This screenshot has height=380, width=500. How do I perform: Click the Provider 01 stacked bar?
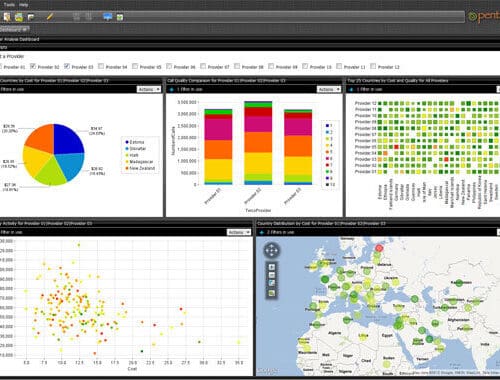(218, 147)
